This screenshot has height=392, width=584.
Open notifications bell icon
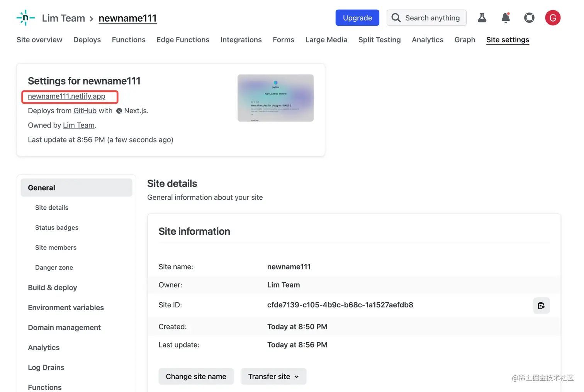click(506, 18)
